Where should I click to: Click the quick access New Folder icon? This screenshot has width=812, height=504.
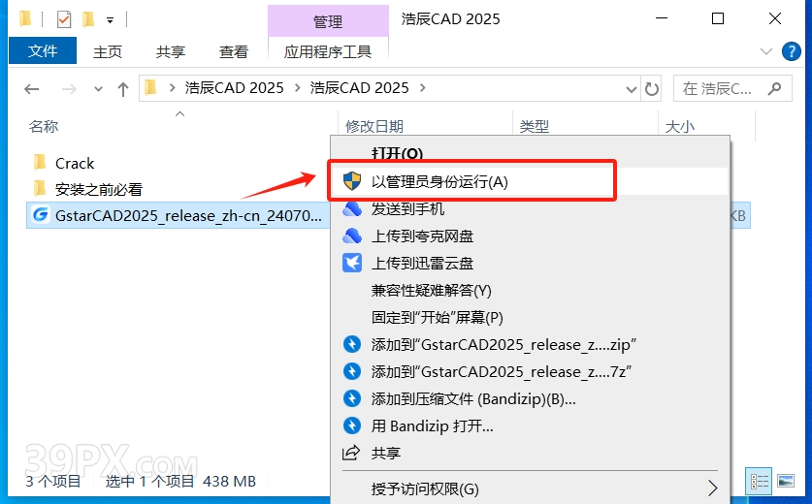(88, 19)
